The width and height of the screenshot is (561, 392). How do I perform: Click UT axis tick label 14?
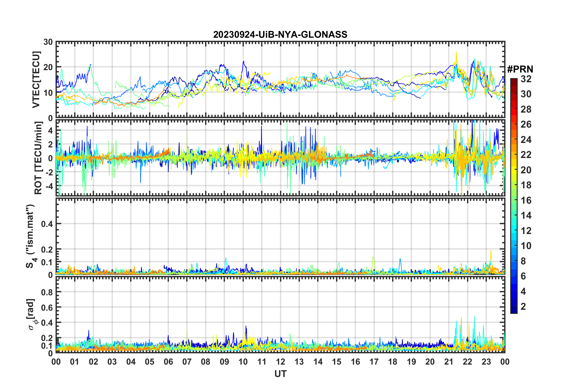coord(318,362)
